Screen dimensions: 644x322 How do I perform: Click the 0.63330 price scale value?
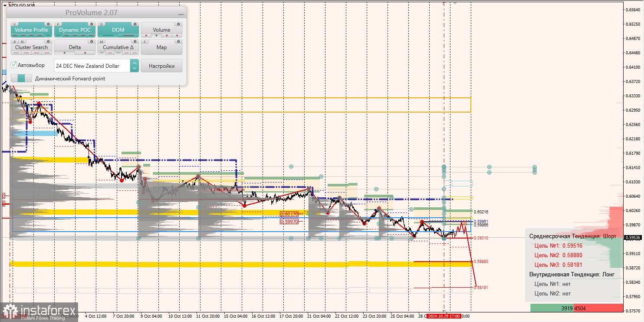coord(633,96)
